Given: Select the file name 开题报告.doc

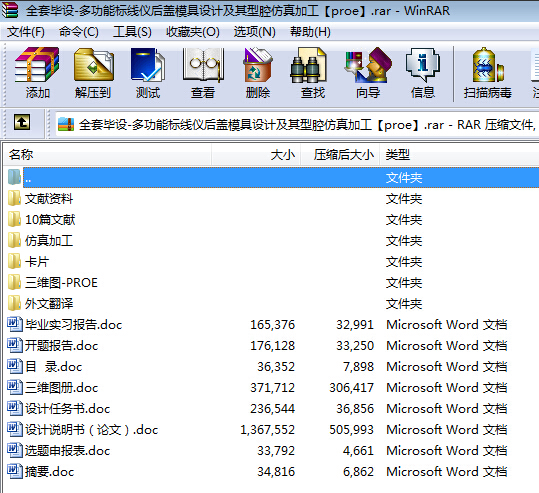Looking at the screenshot, I should pyautogui.click(x=62, y=346).
